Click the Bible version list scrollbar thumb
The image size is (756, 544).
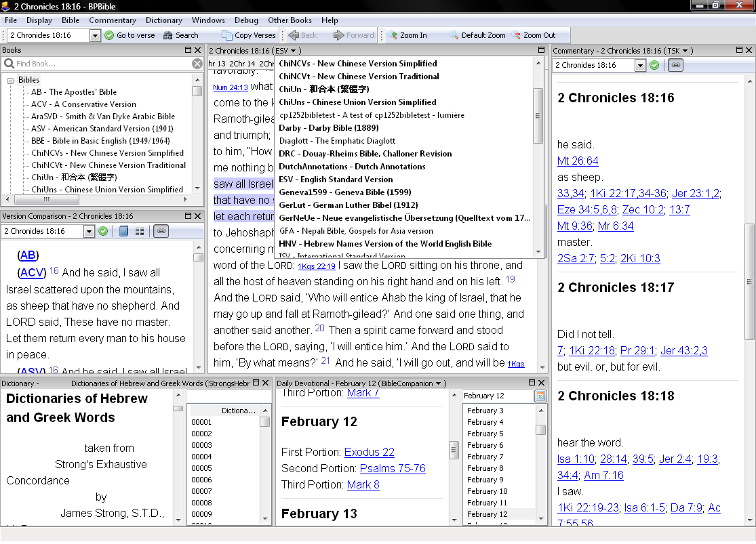538,116
